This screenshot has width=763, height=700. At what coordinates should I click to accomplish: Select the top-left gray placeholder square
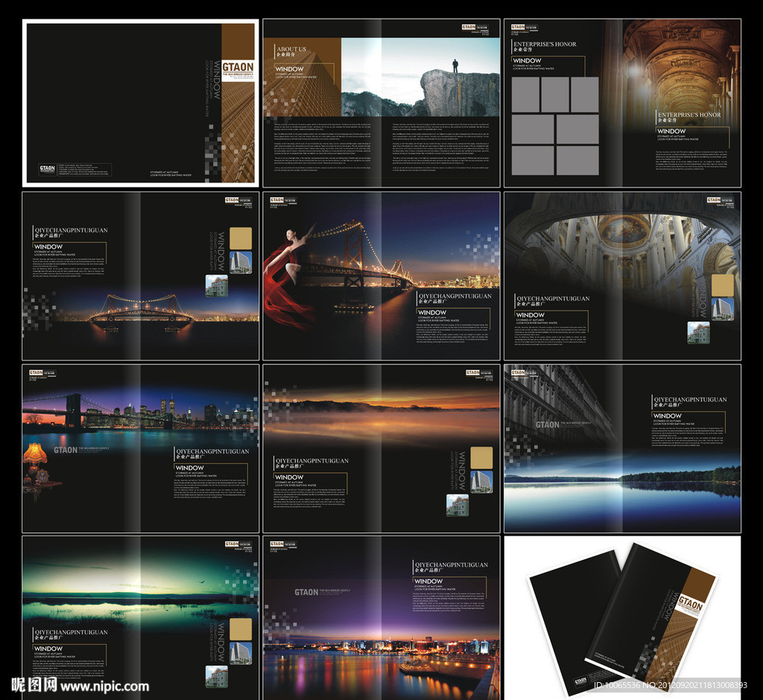[x=525, y=95]
